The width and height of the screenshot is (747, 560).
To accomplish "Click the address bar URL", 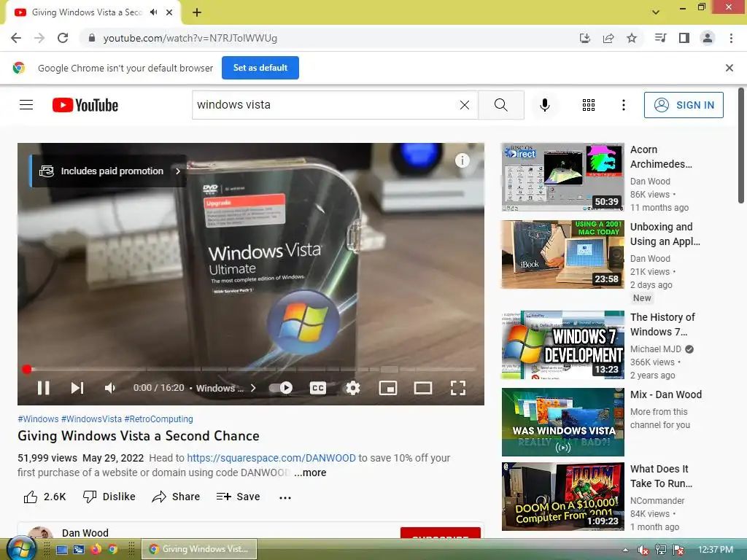I will (190, 38).
